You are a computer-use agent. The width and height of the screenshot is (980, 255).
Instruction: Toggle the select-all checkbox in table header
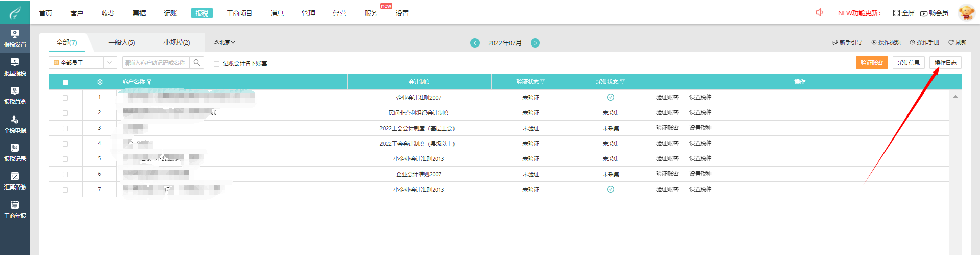click(65, 82)
